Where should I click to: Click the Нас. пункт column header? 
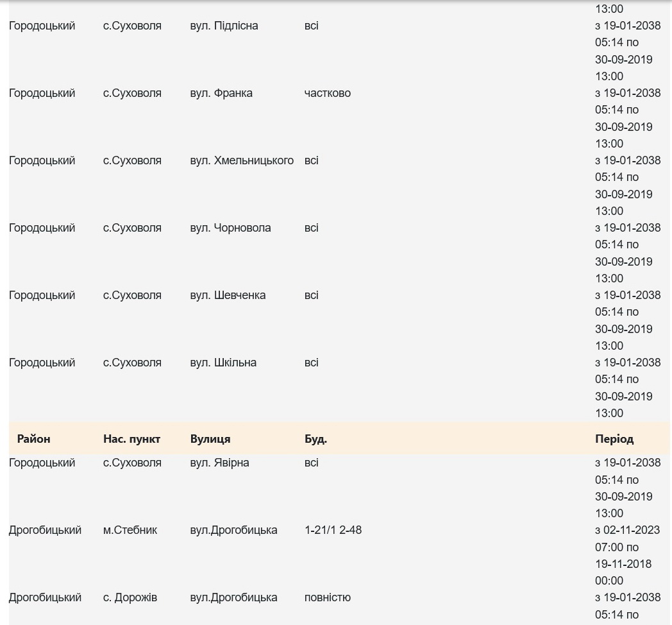[x=131, y=439]
